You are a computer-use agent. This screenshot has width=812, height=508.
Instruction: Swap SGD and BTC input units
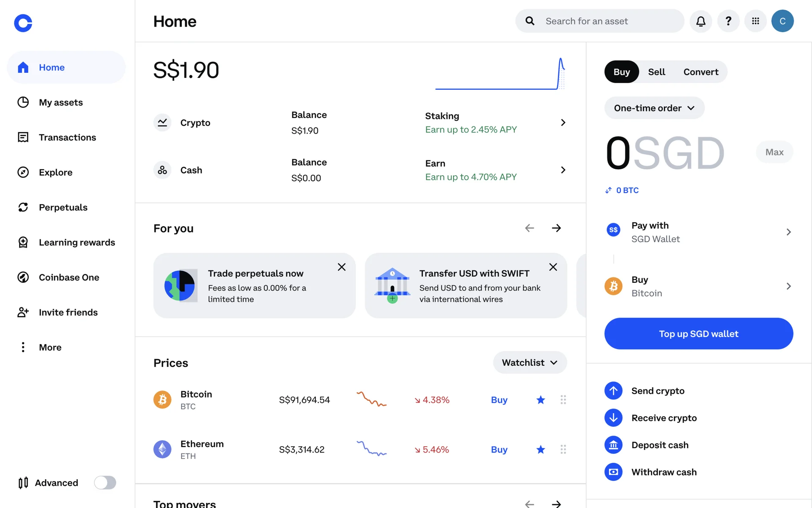(x=609, y=190)
